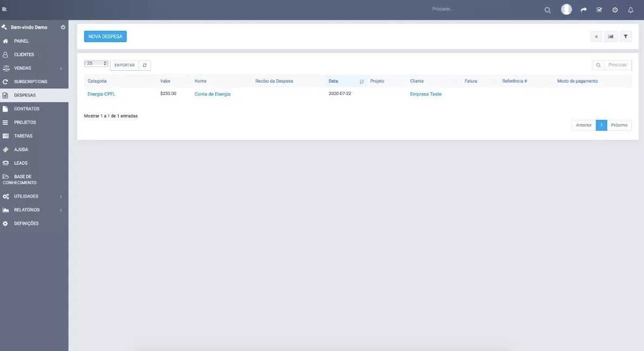
Task: Click the NOVA DESPESA button
Action: [x=105, y=36]
